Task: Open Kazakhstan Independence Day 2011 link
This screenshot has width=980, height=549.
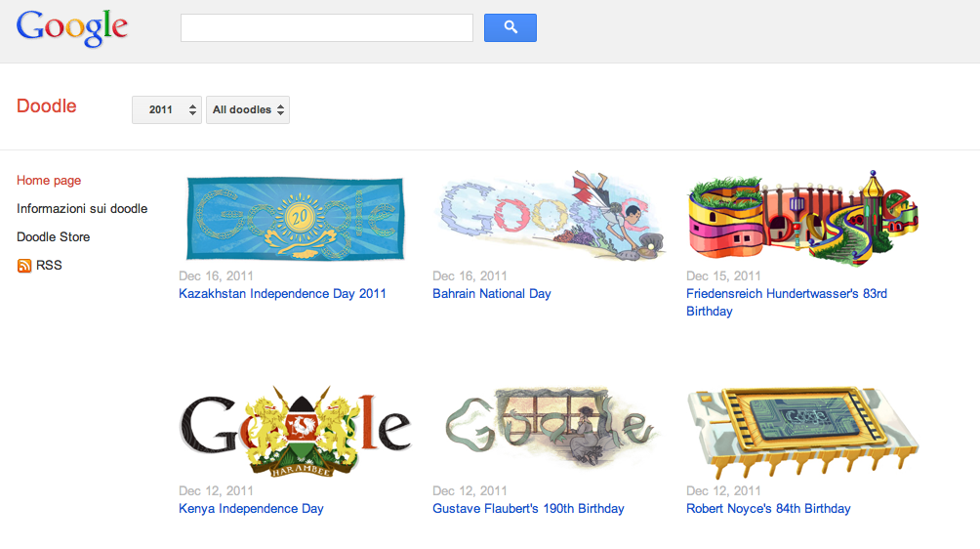Action: point(282,293)
